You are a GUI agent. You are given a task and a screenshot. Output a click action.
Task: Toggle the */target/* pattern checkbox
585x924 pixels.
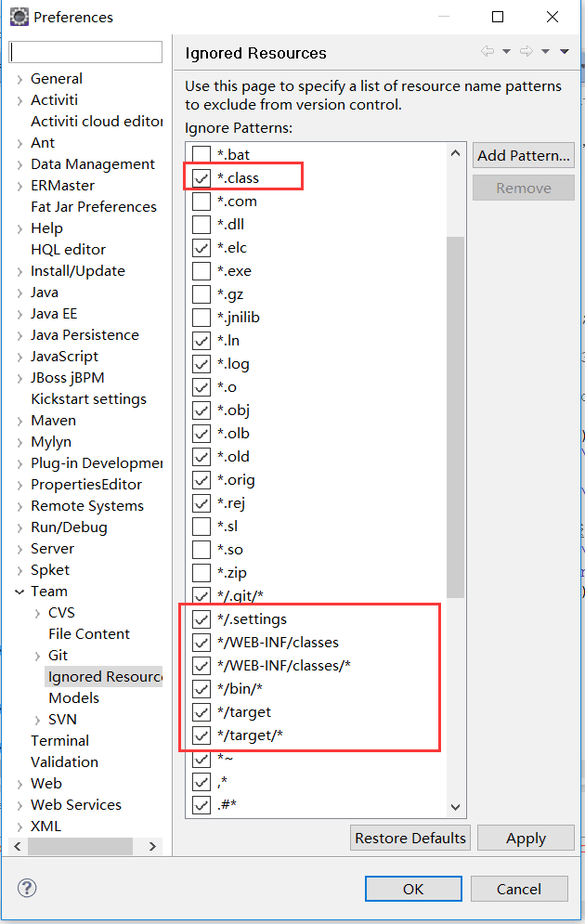point(201,735)
